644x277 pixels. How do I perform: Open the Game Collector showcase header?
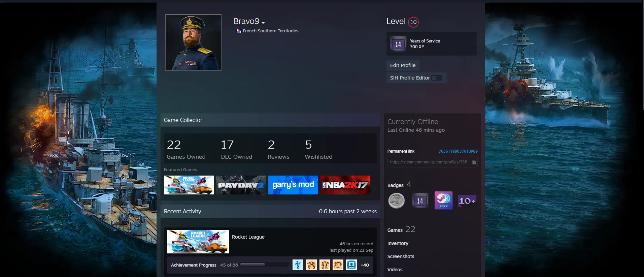pos(270,120)
